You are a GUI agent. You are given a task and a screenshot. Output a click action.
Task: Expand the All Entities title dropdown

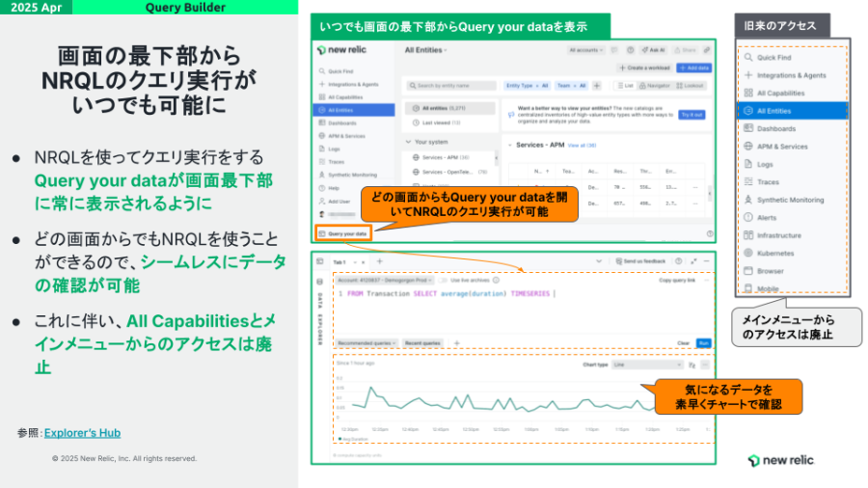[x=425, y=50]
